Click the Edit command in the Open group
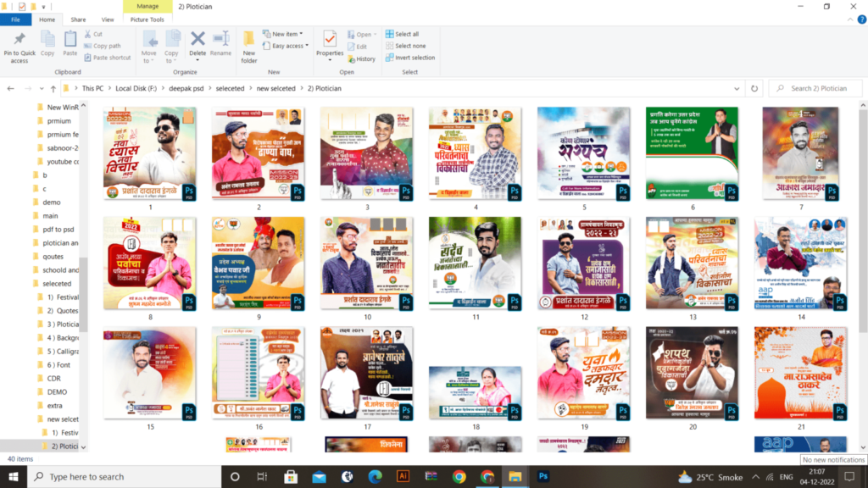 coord(358,47)
